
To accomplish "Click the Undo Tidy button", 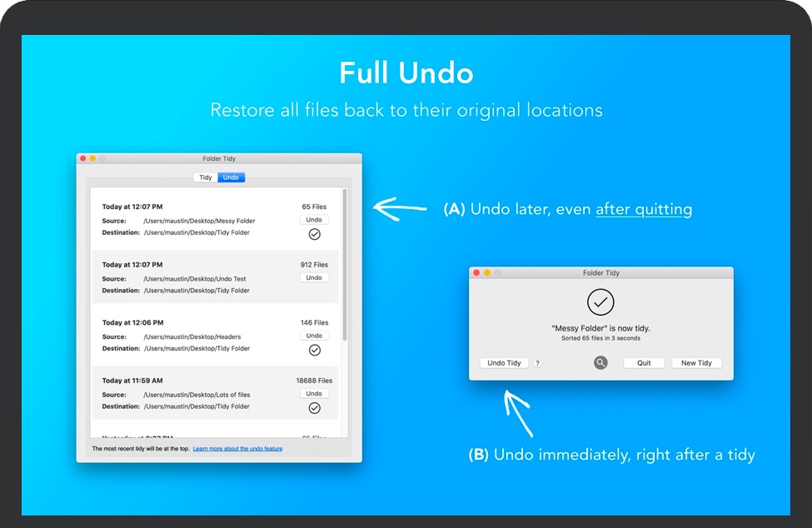I will pyautogui.click(x=504, y=363).
